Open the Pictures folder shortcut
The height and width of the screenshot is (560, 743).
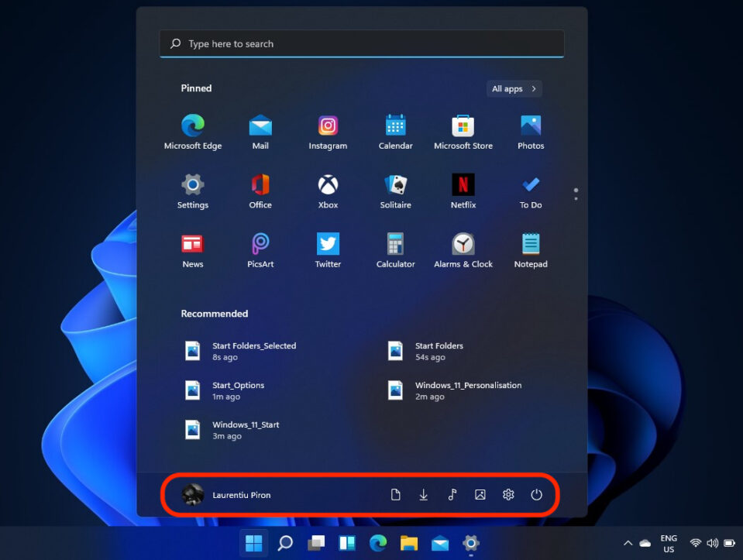pos(480,493)
